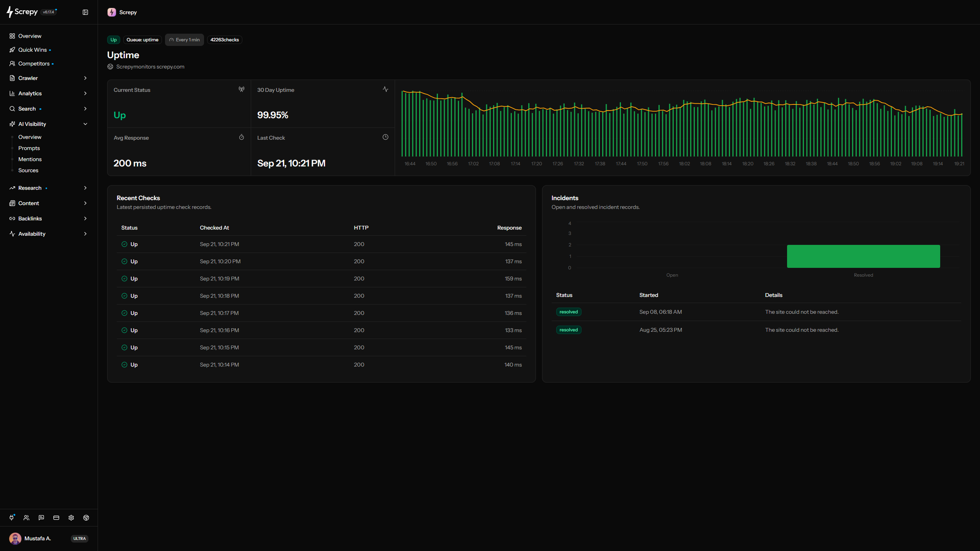Click the Last Check clock icon
This screenshot has height=551, width=980.
point(385,137)
